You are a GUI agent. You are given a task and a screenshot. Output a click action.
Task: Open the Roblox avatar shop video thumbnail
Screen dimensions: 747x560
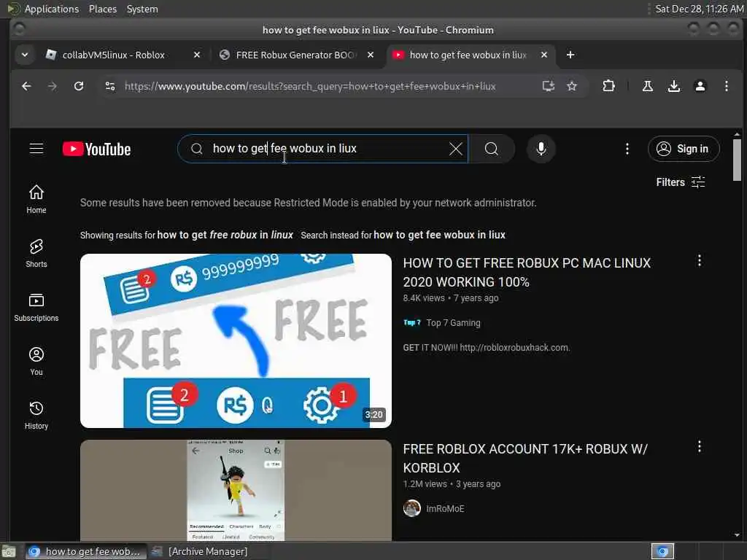236,490
